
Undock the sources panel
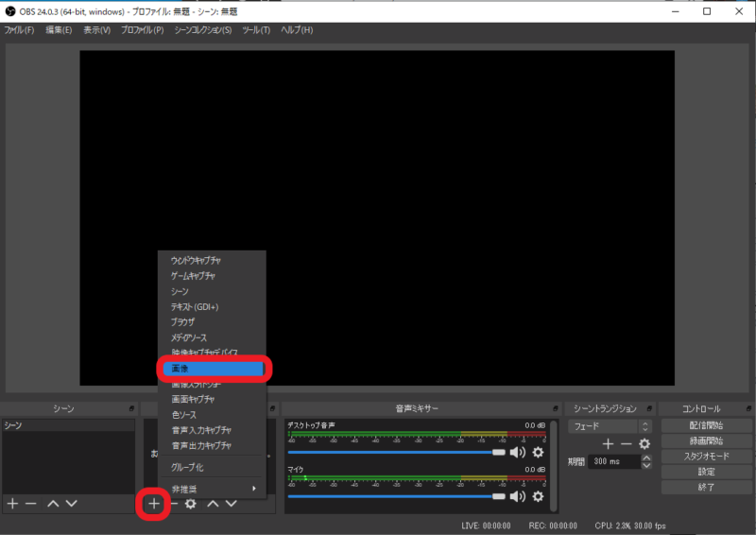pos(272,408)
